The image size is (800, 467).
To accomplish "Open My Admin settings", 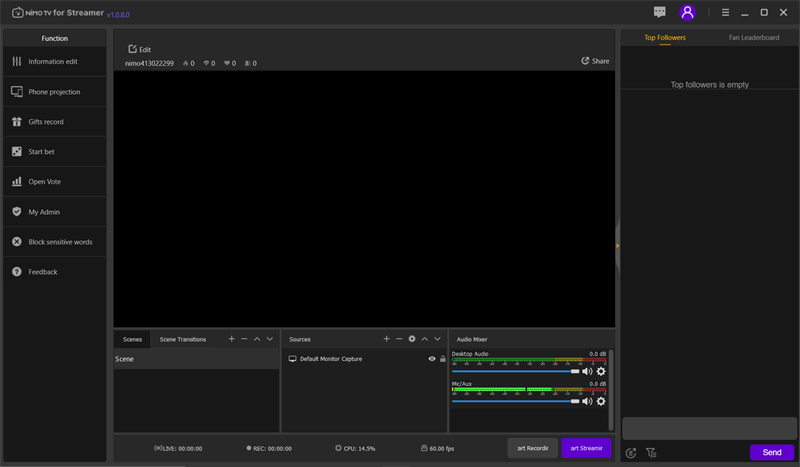I will pyautogui.click(x=55, y=212).
